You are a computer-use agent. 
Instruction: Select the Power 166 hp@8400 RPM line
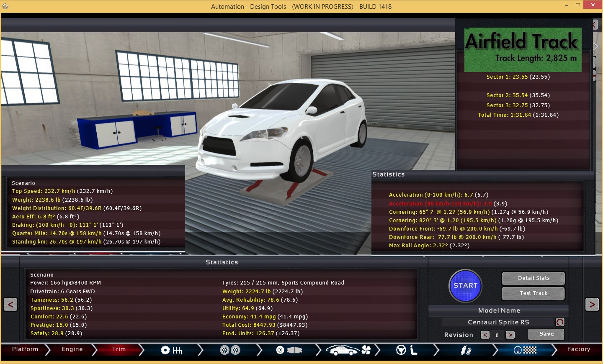[66, 283]
